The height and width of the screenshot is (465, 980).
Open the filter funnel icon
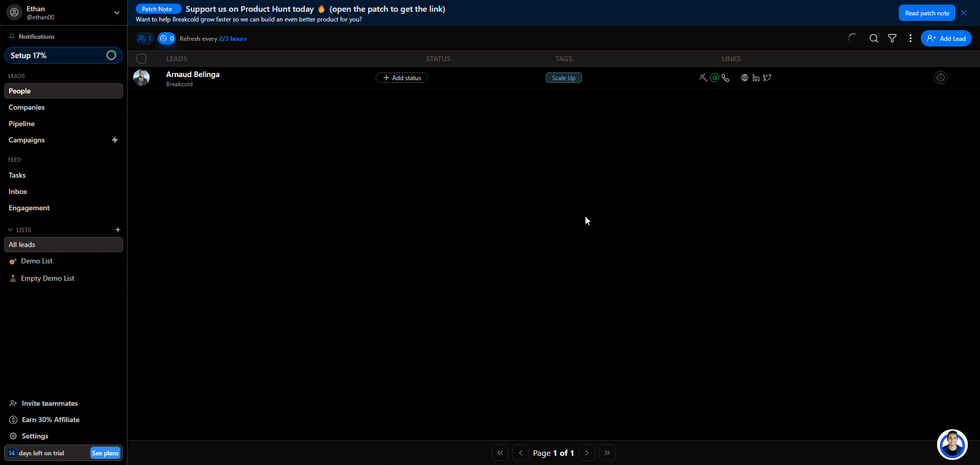[892, 38]
